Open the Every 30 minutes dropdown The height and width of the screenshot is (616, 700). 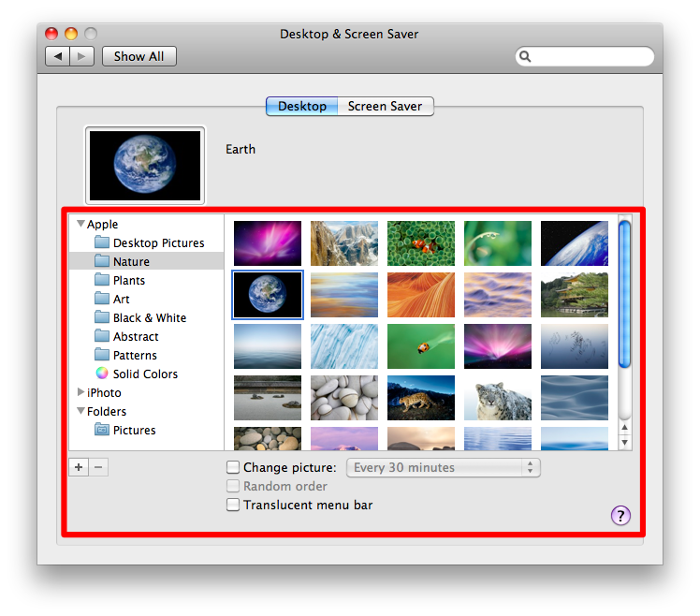(443, 467)
